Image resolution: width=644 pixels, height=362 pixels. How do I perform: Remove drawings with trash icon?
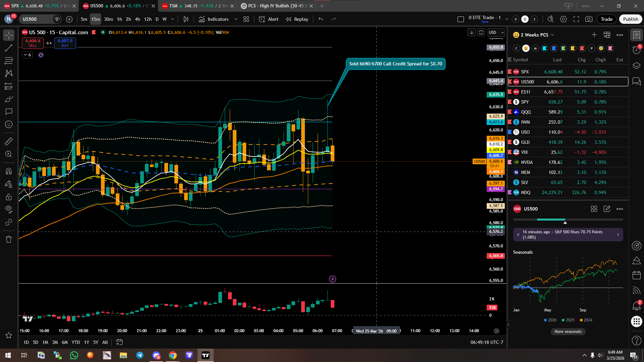tap(9, 239)
